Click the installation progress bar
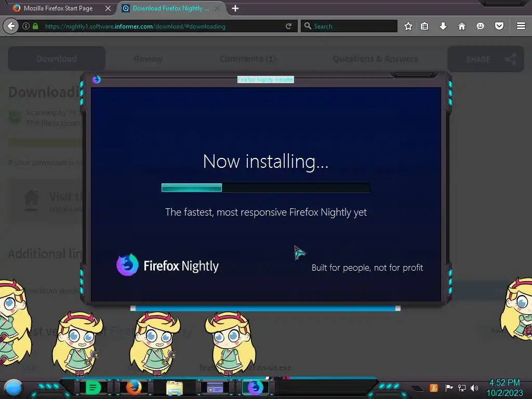This screenshot has height=399, width=532. click(x=265, y=188)
